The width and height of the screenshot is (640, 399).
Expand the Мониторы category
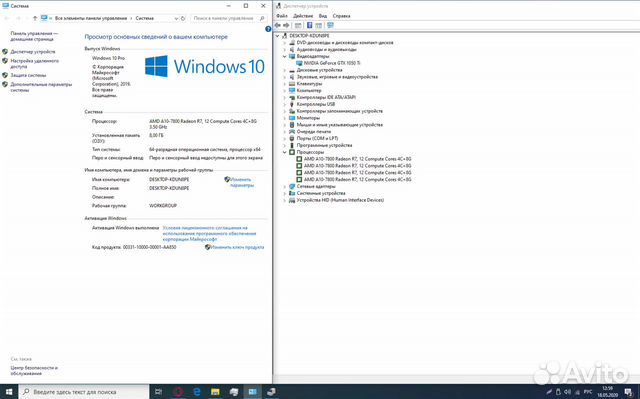285,118
